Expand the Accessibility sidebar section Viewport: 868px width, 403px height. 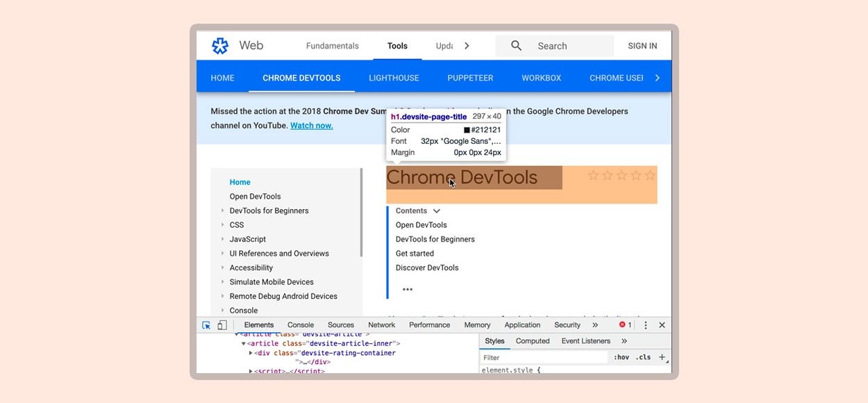222,268
